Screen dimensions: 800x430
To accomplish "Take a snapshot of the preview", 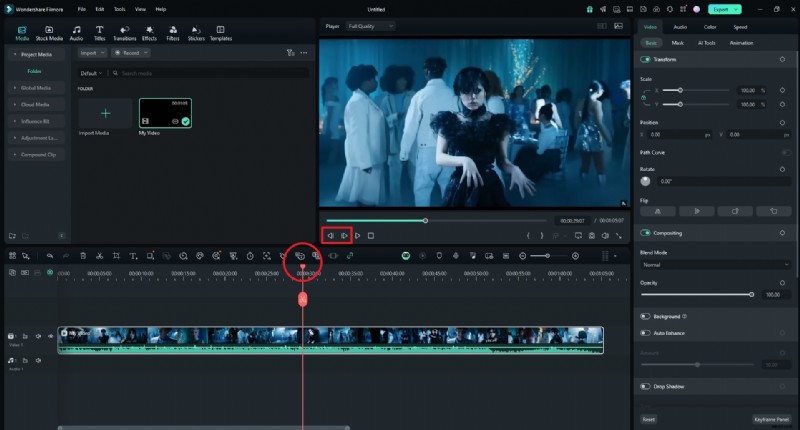I will 592,236.
